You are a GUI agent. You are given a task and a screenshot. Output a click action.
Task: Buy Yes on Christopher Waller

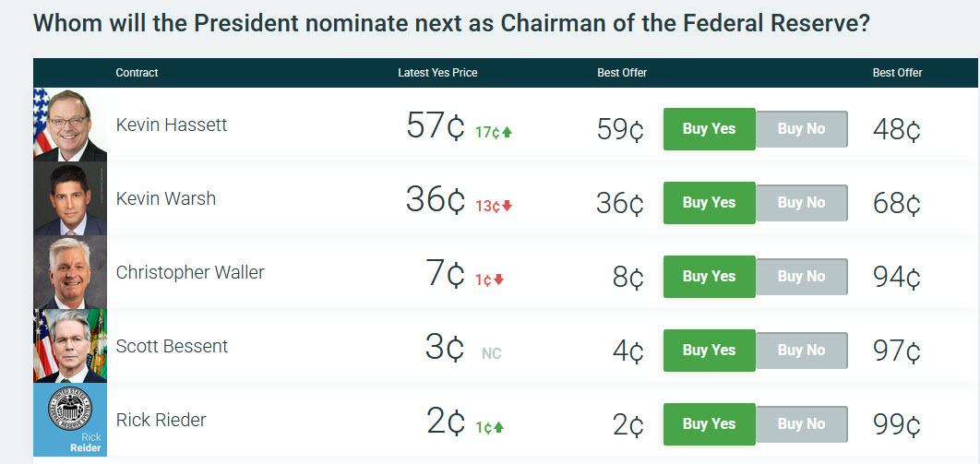pyautogui.click(x=709, y=277)
